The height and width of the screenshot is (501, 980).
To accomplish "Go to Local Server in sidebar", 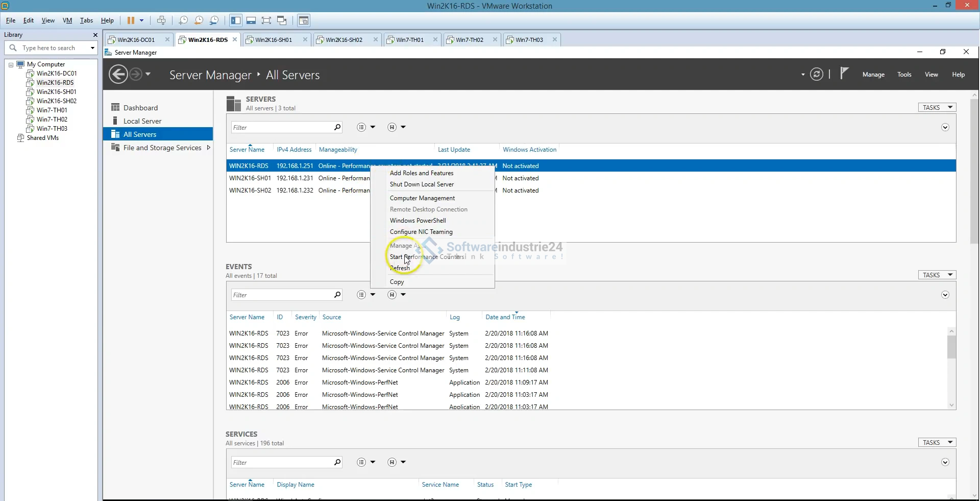I will point(142,121).
